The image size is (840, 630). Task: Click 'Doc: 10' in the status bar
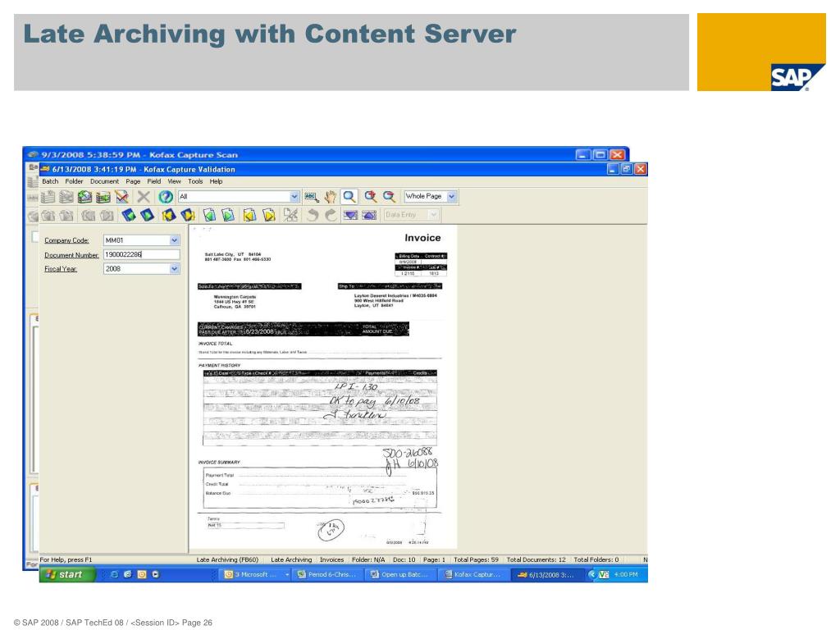[404, 559]
